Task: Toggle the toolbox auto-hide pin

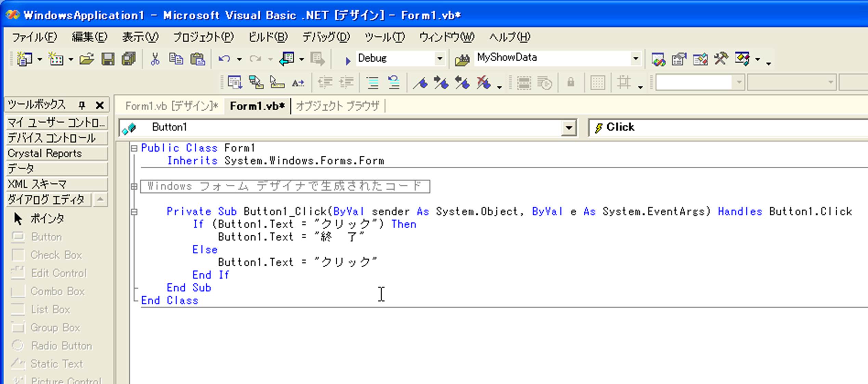Action: pos(81,105)
